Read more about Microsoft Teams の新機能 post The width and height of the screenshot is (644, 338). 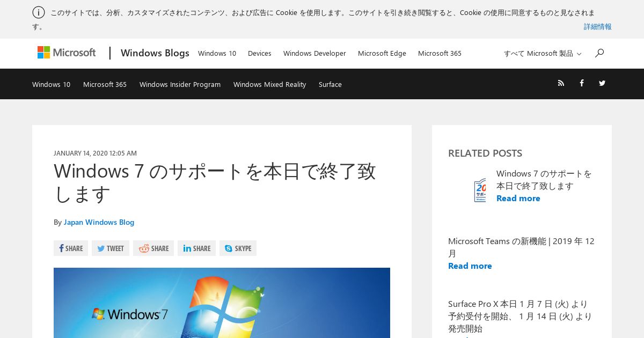470,266
